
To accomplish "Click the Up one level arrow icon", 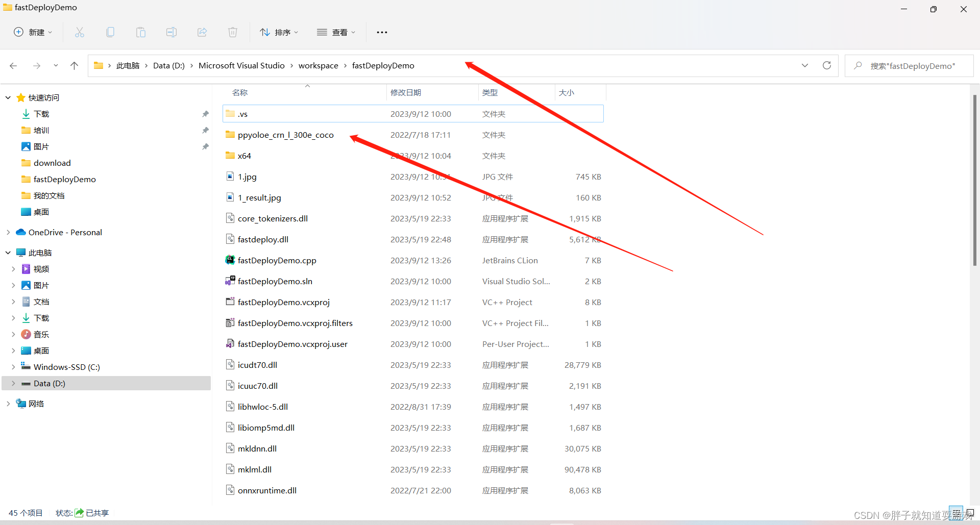I will 74,65.
